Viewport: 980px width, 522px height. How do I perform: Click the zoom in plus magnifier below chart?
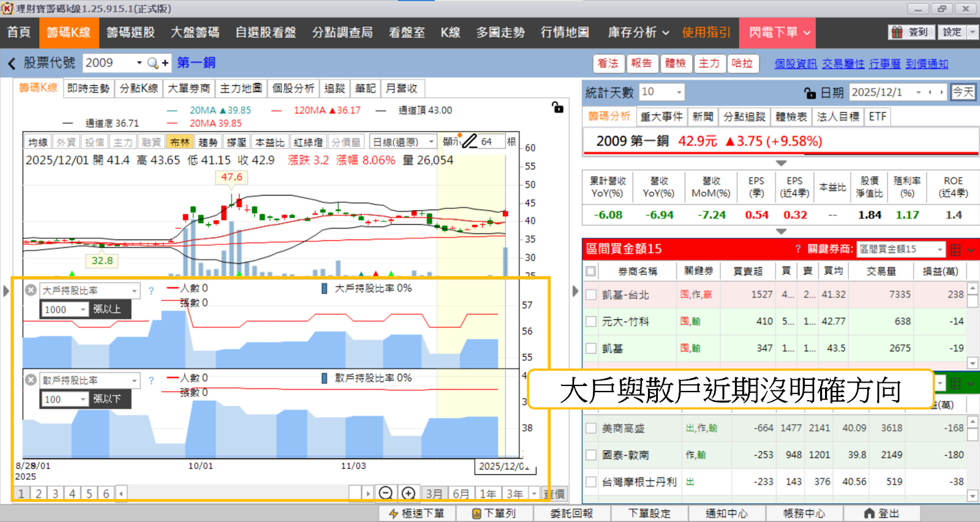pos(408,493)
